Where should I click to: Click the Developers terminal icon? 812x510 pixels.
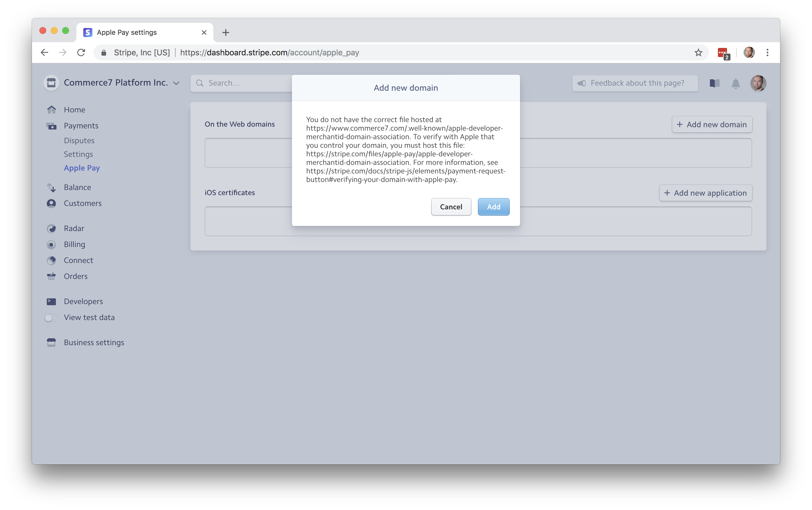[x=51, y=301]
